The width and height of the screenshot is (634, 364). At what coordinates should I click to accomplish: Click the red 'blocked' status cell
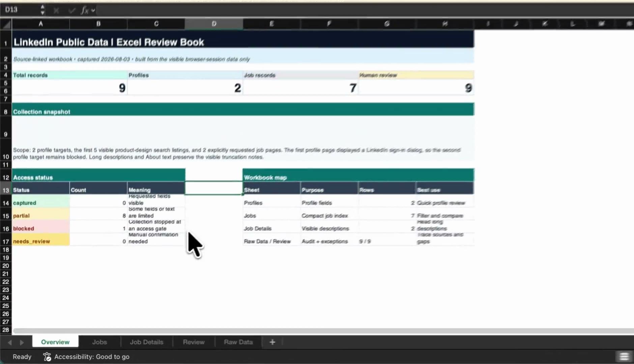point(40,227)
